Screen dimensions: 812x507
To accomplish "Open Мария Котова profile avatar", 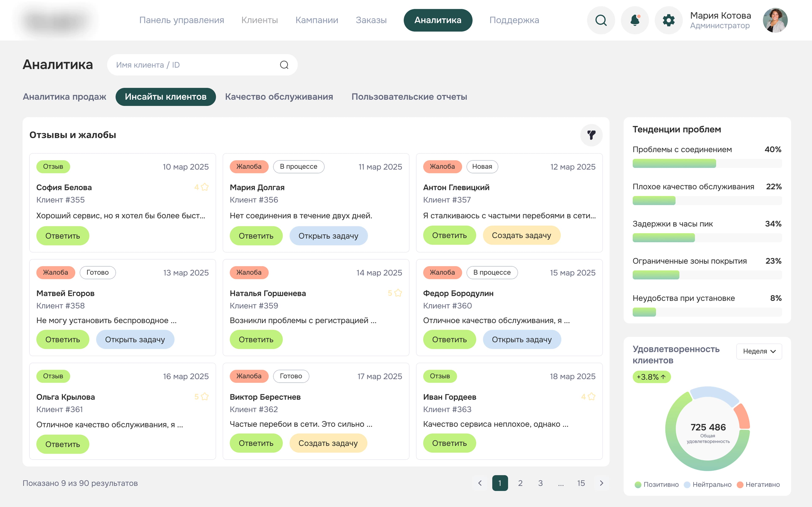I will click(775, 20).
